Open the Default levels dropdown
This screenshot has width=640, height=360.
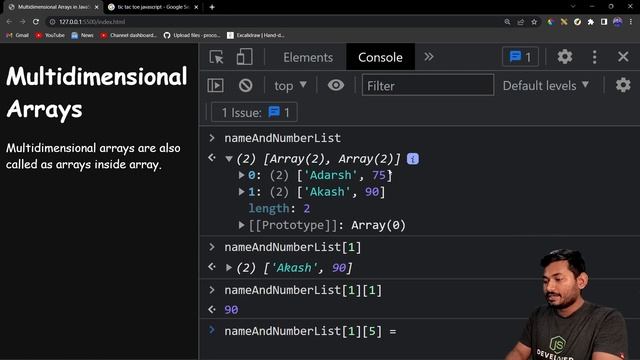click(x=546, y=86)
